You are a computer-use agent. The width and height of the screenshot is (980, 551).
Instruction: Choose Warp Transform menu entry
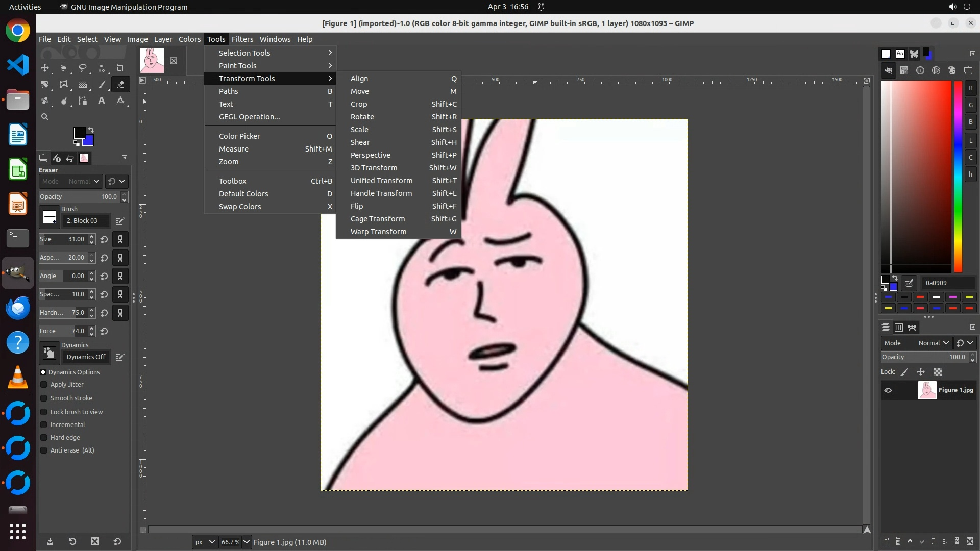378,232
